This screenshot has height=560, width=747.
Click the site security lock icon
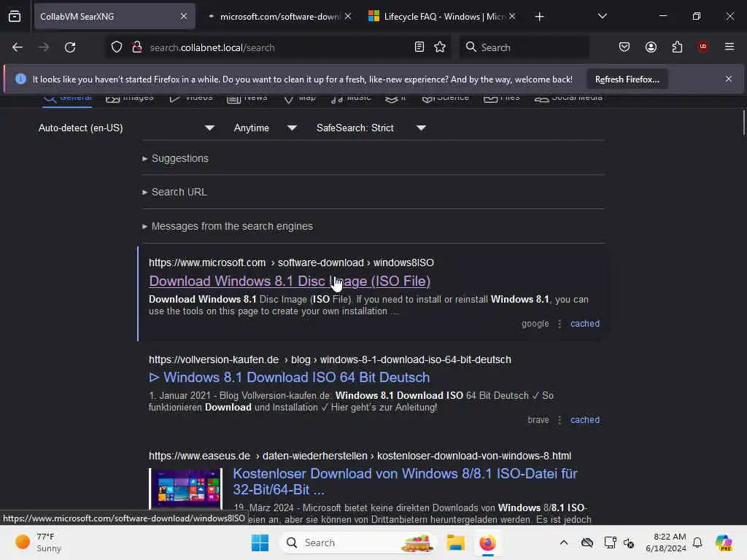point(137,47)
